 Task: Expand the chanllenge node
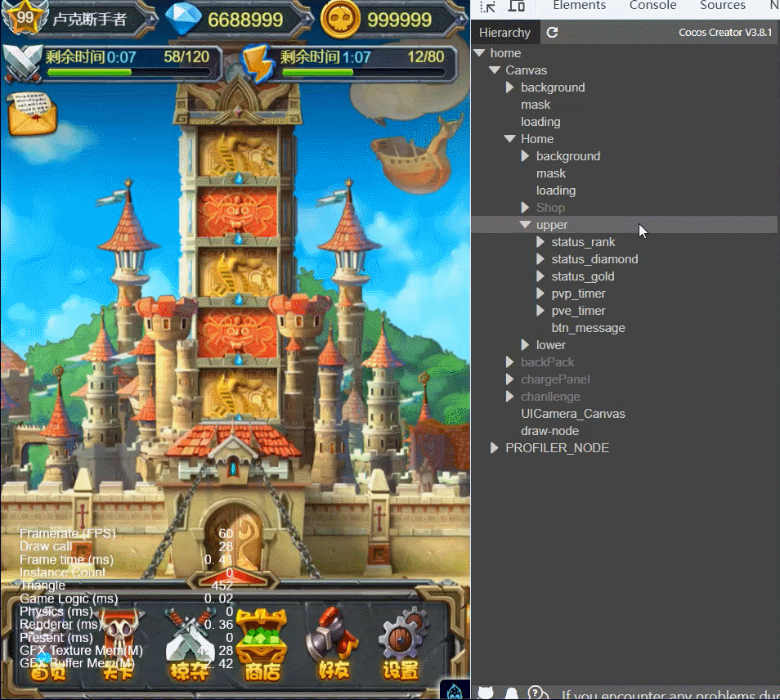510,397
